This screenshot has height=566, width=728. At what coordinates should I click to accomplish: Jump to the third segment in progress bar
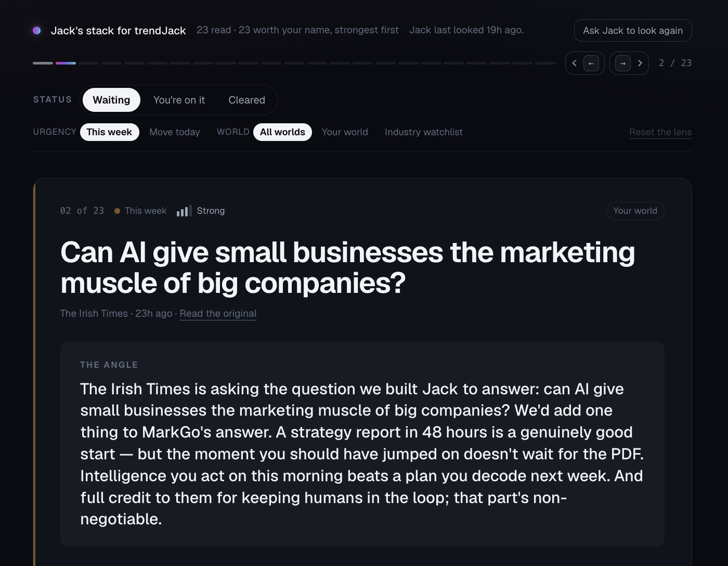[88, 63]
